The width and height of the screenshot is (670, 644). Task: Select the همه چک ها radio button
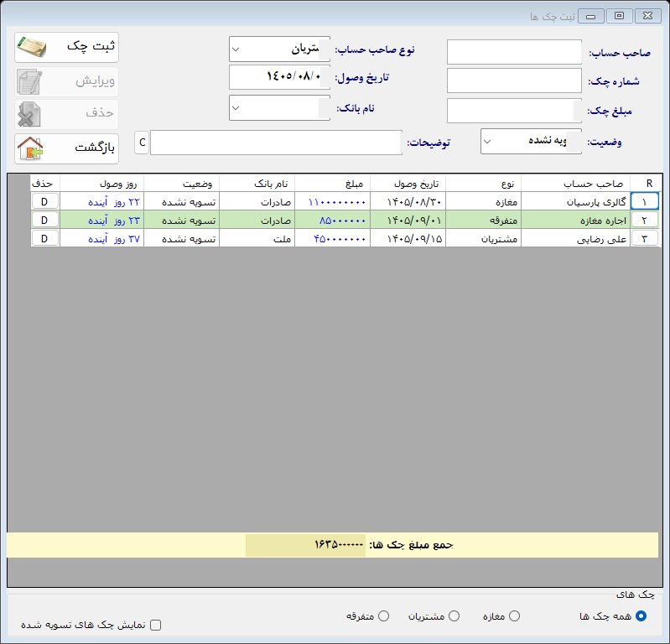tap(641, 615)
